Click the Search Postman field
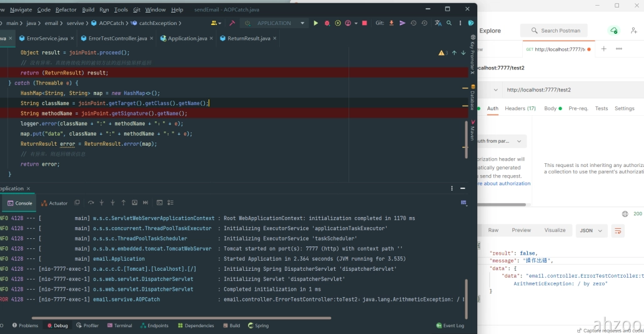This screenshot has height=334, width=644. 556,31
